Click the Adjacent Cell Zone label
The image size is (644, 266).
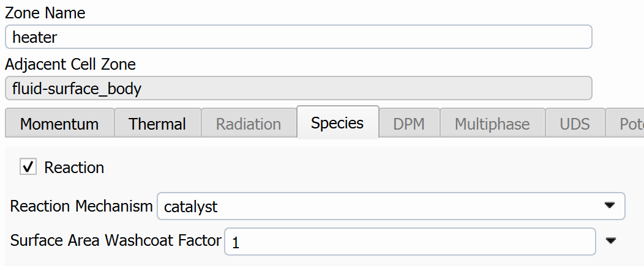(70, 64)
